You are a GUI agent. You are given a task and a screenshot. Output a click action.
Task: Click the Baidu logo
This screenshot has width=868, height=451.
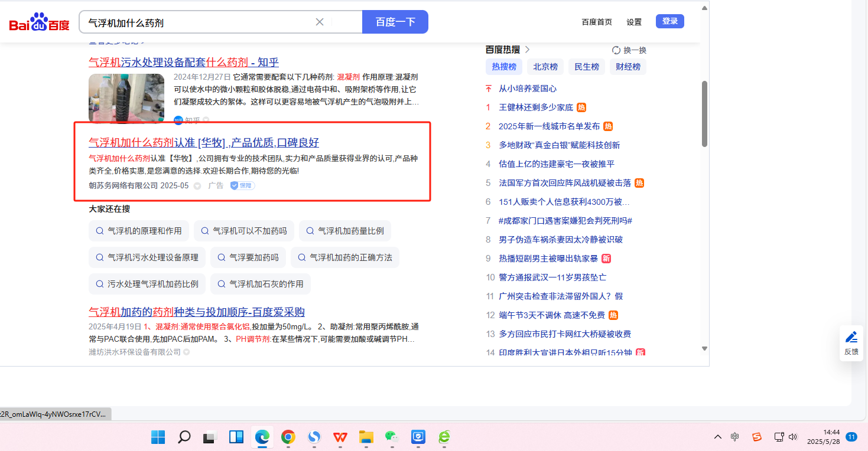(x=39, y=22)
